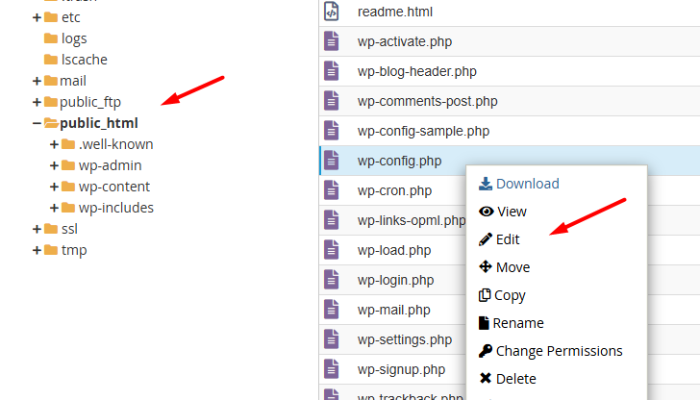This screenshot has height=400, width=700.
Task: Click the X icon beside Delete
Action: pos(486,379)
